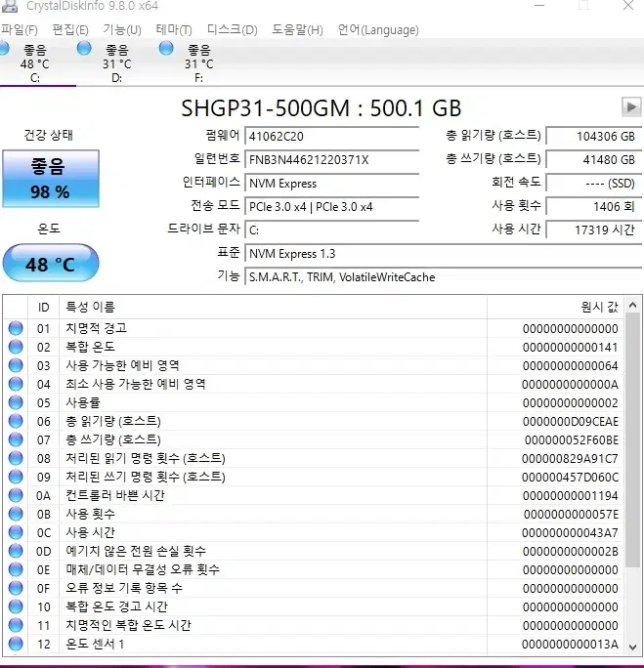The height and width of the screenshot is (668, 644).
Task: Click the standard field NVM Express 1.3
Action: pyautogui.click(x=444, y=254)
